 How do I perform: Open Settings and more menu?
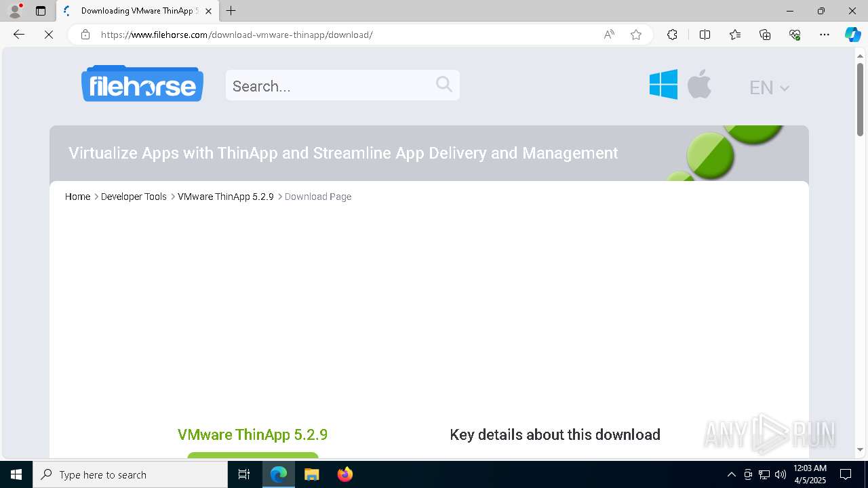[825, 35]
